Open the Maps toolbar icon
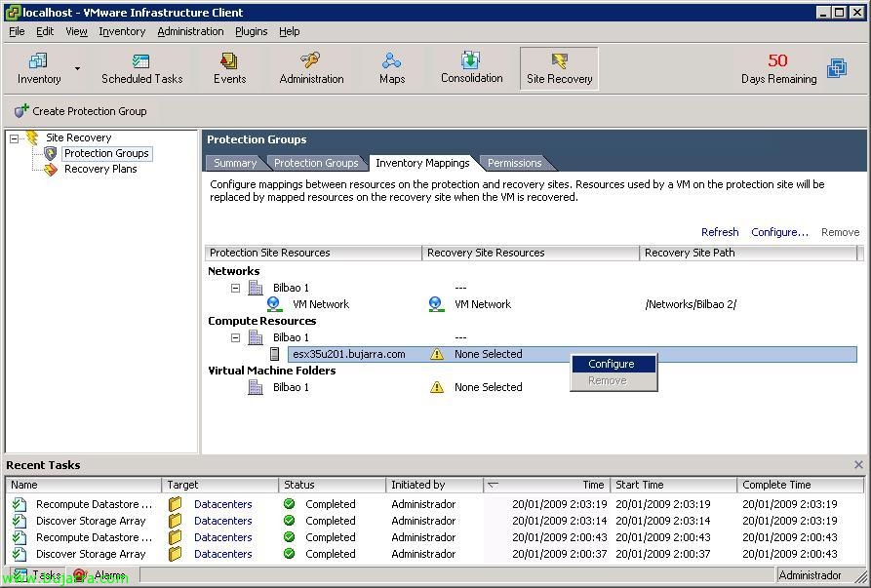The height and width of the screenshot is (588, 871). click(392, 60)
